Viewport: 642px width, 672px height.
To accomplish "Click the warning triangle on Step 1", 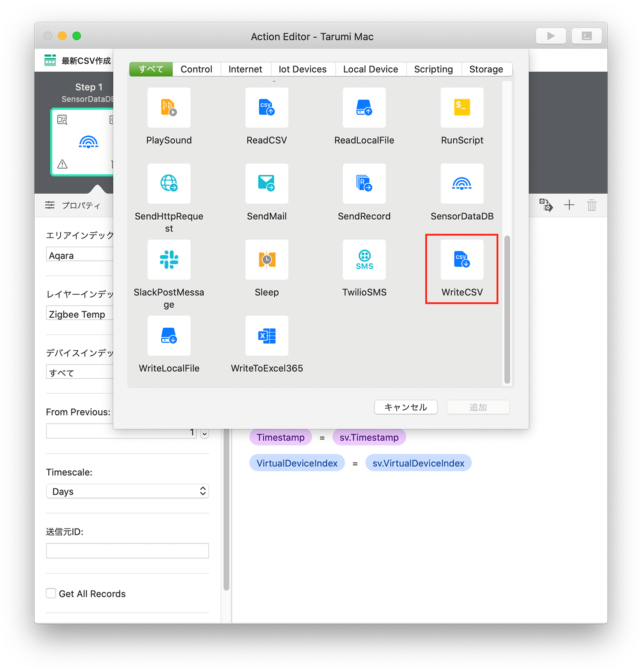I will click(62, 164).
